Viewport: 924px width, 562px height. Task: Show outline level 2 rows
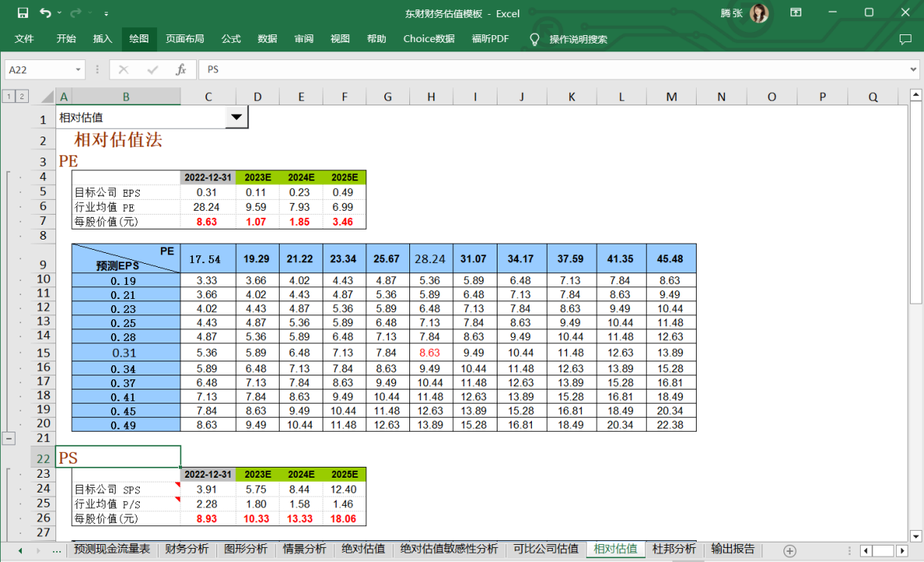(22, 97)
